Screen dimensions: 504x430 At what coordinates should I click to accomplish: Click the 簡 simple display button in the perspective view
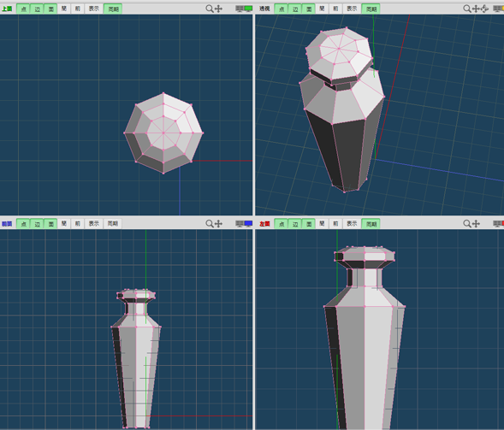coord(322,9)
